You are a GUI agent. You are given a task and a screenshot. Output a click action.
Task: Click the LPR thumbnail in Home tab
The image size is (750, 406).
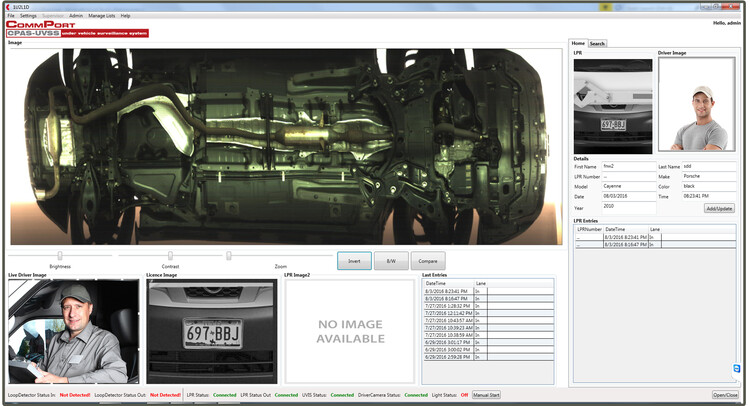613,106
